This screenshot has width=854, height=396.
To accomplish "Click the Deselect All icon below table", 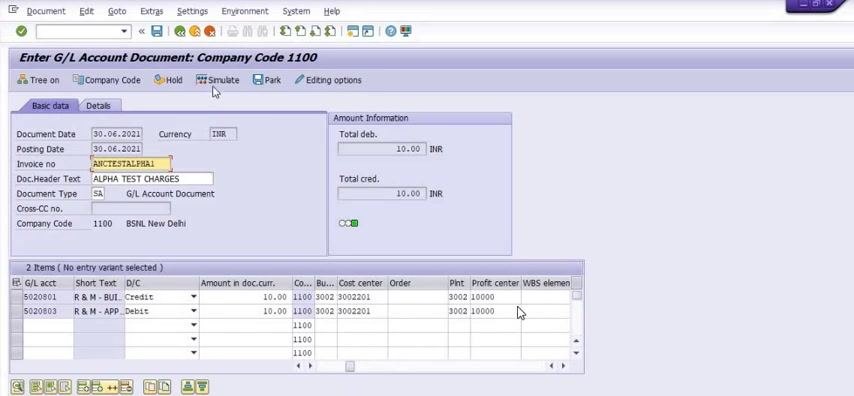I will 65,387.
